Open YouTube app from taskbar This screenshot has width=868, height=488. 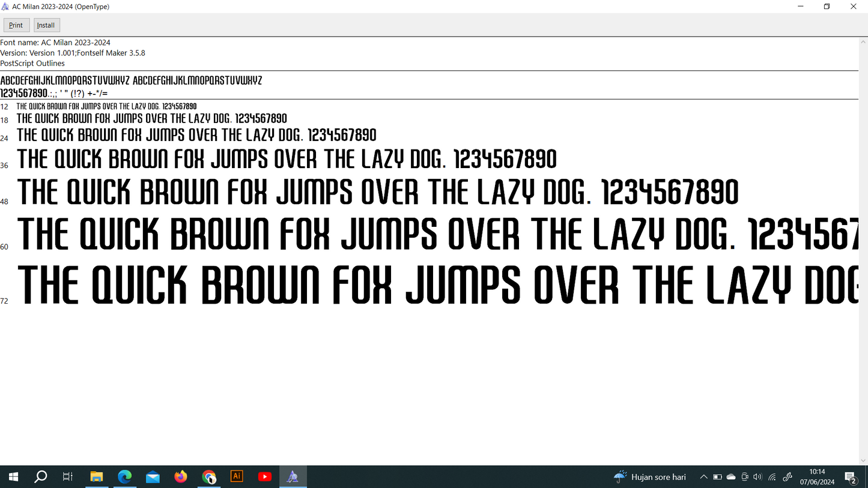click(x=264, y=477)
